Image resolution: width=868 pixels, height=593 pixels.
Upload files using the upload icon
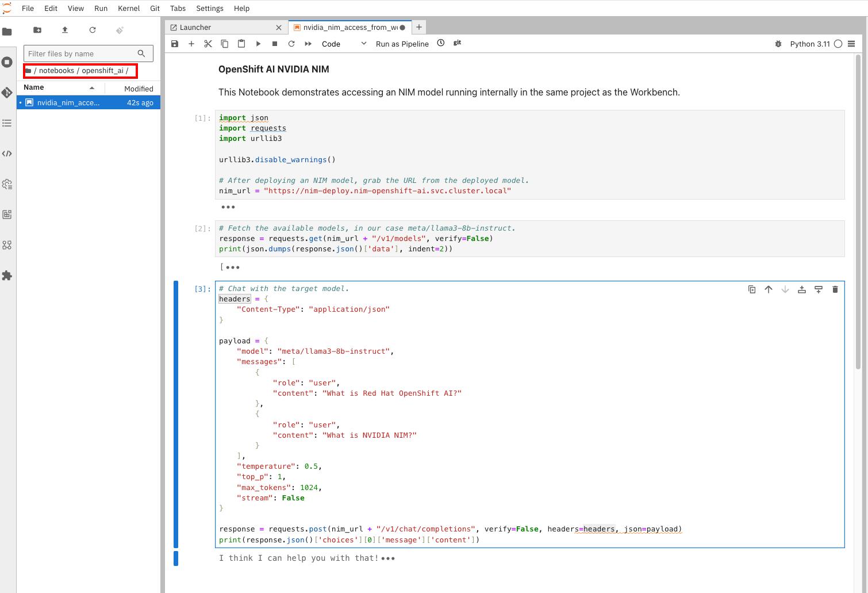(65, 30)
